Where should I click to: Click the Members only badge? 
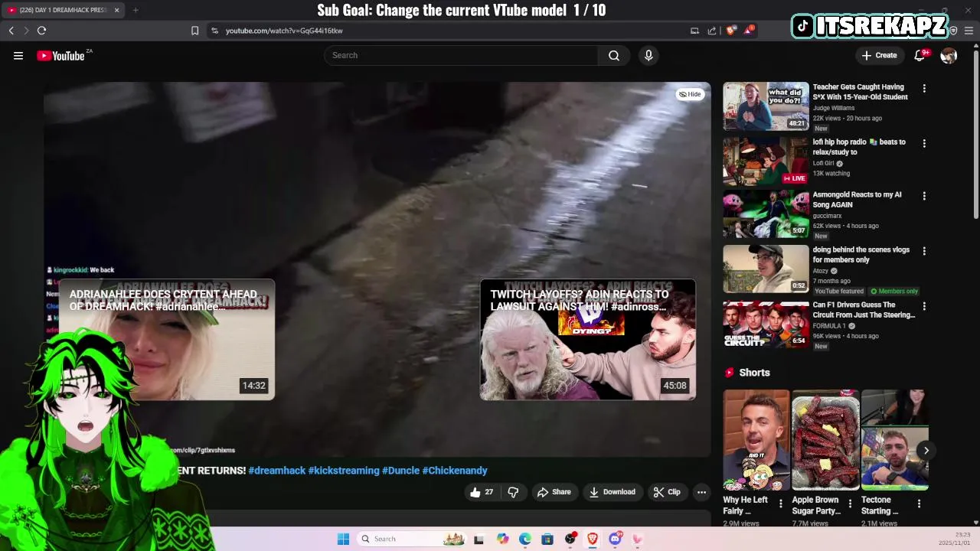[894, 291]
